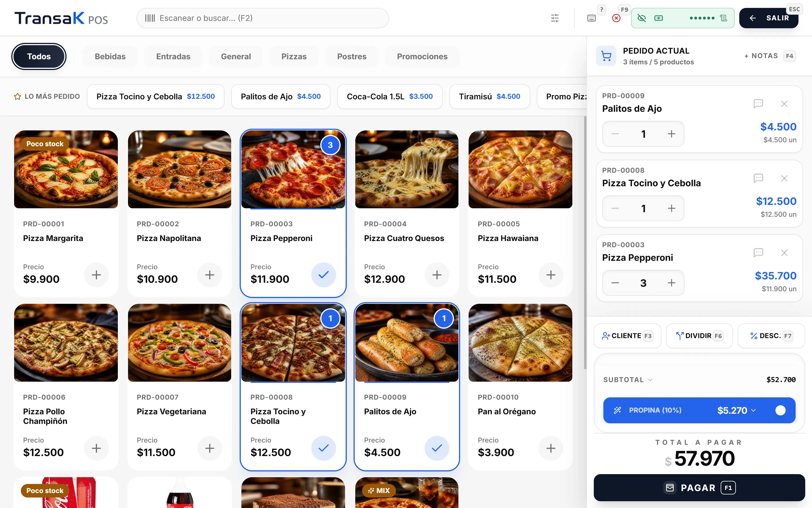
Task: Add Pizza Margarita with its plus button
Action: (96, 275)
